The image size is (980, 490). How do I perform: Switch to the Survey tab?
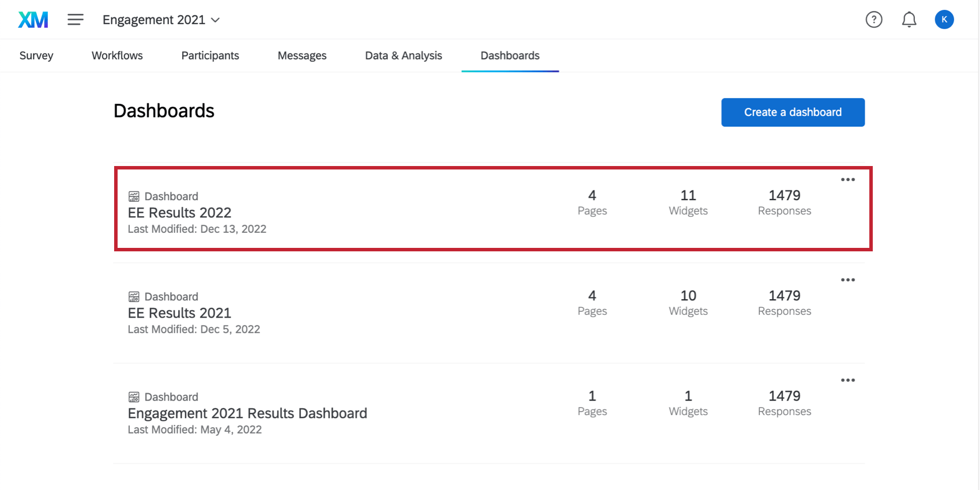pyautogui.click(x=36, y=55)
